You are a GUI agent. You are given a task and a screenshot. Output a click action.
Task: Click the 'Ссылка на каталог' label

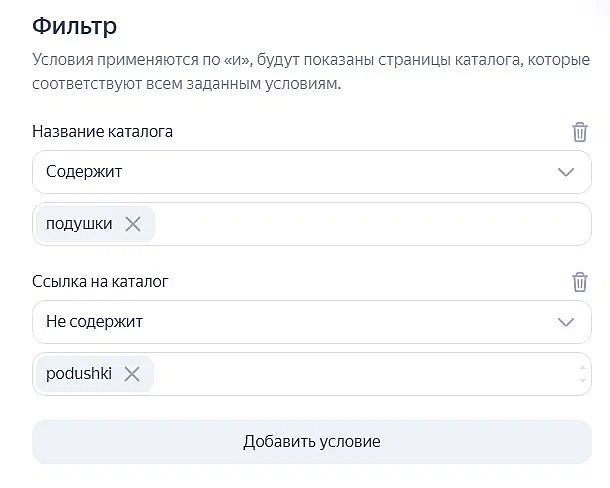[100, 282]
